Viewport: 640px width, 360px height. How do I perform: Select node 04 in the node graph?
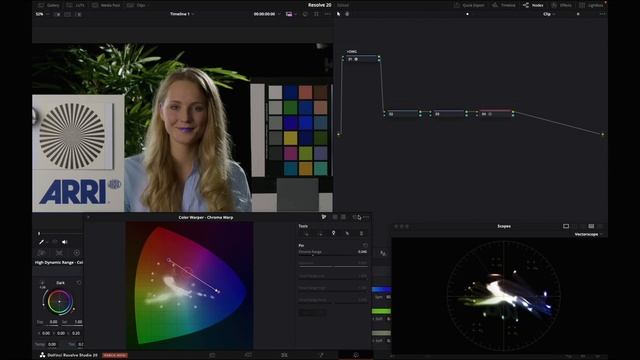[495, 114]
